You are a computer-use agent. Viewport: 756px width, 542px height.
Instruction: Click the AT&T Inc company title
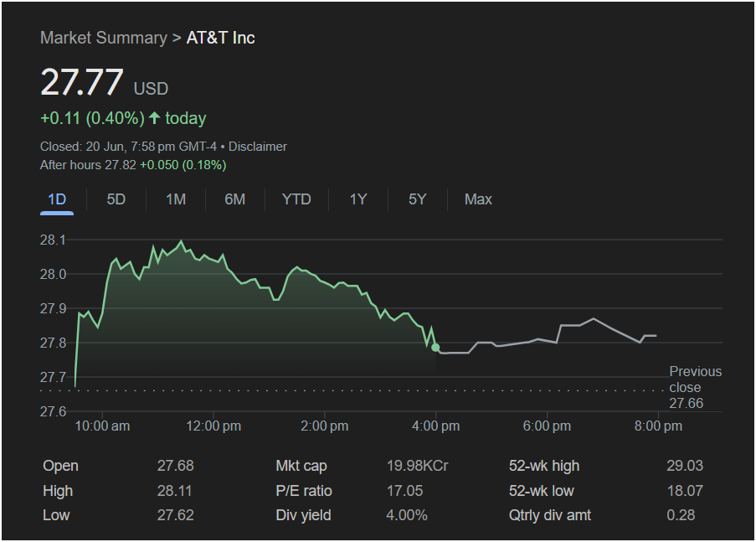coord(221,38)
